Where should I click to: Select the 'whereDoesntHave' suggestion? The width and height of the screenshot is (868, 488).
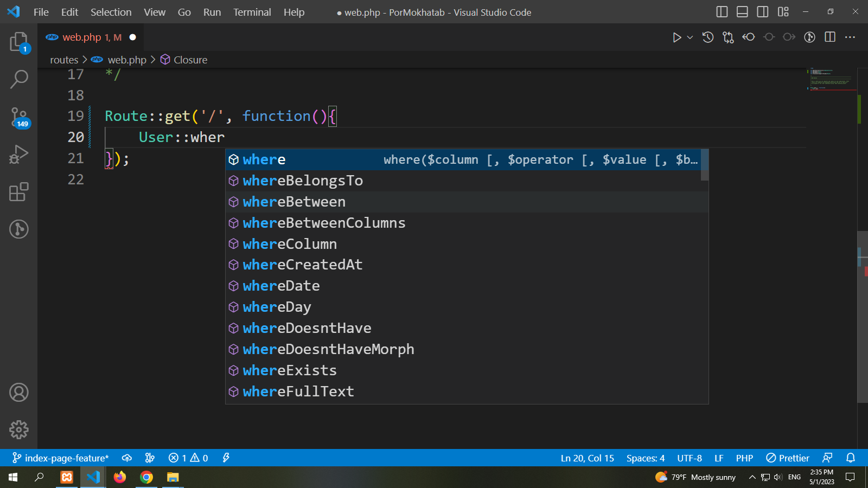point(463,328)
